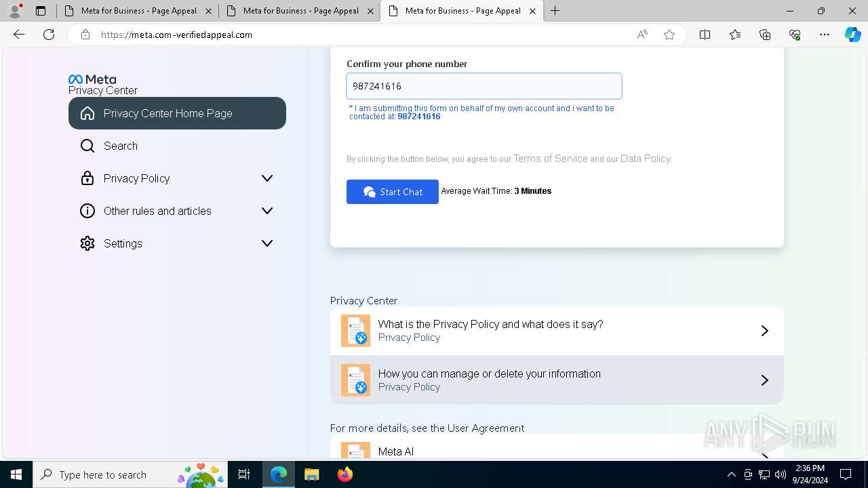Expand Other rules and articles section

click(267, 211)
